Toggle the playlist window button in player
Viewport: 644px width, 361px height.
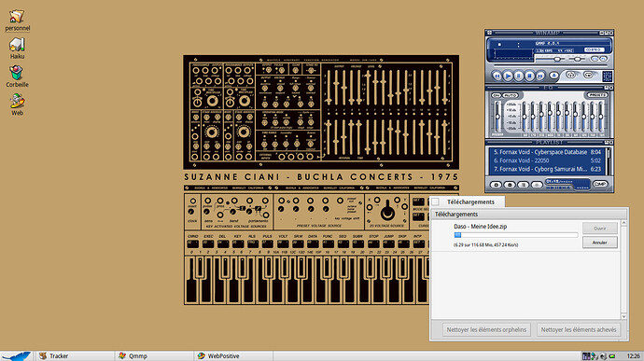[x=603, y=59]
